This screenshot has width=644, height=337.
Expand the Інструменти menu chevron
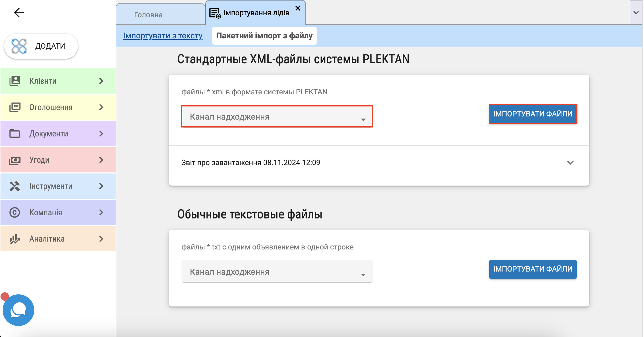click(101, 186)
